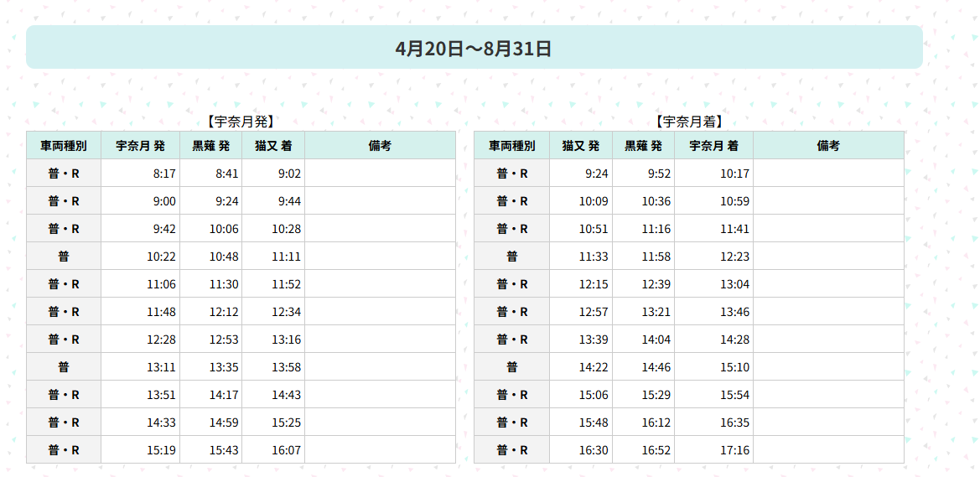The width and height of the screenshot is (980, 477).
Task: Click the 備考 header in the right table
Action: point(828,146)
